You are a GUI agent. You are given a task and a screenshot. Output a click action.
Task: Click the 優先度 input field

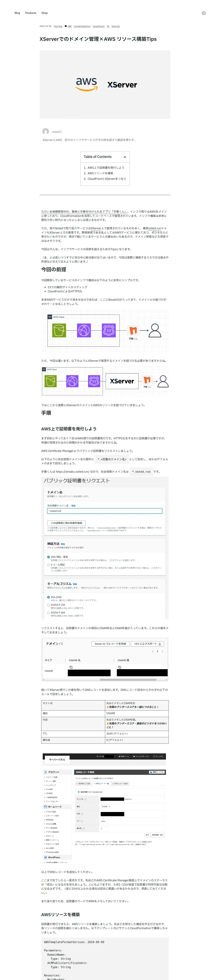point(105,829)
